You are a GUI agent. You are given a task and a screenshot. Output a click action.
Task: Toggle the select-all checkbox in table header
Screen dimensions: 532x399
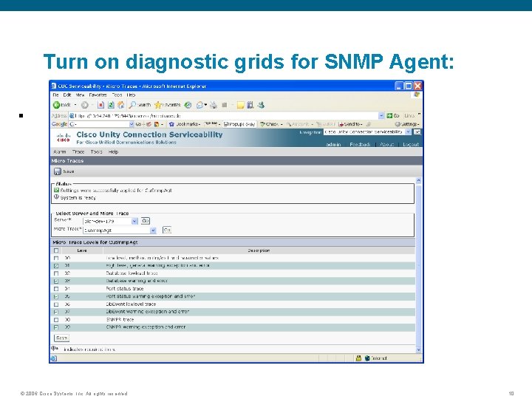(56, 250)
